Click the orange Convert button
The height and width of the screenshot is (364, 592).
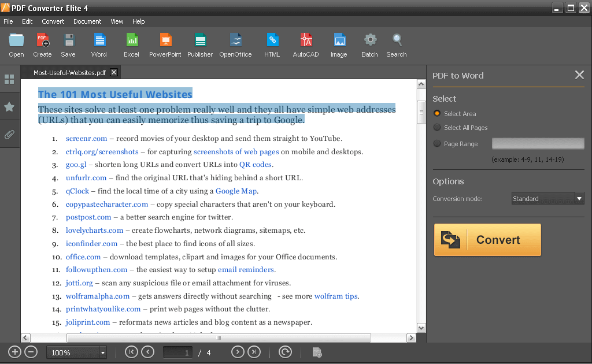487,240
